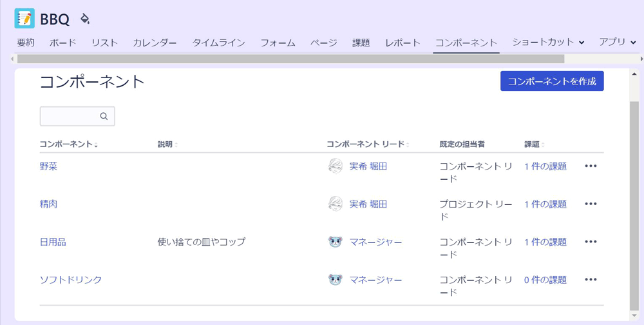644x325 pixels.
Task: Open the paint bucket background color icon
Action: click(x=85, y=19)
